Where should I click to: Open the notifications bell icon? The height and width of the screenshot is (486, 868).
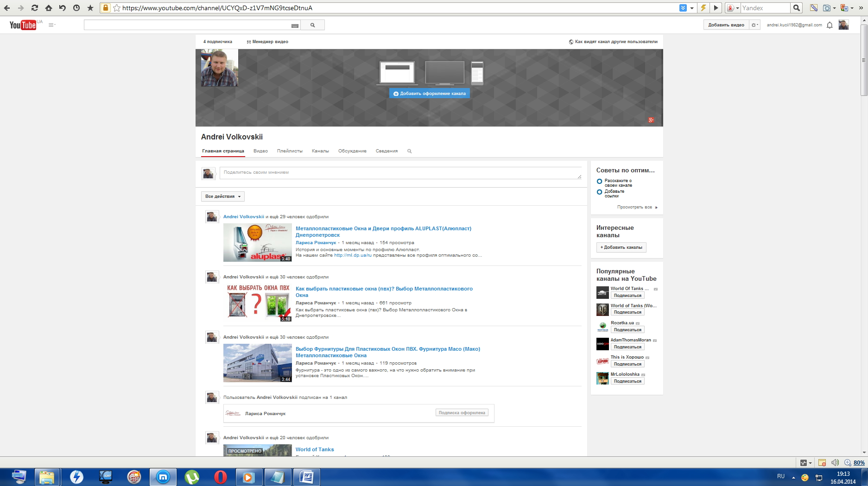(x=830, y=25)
